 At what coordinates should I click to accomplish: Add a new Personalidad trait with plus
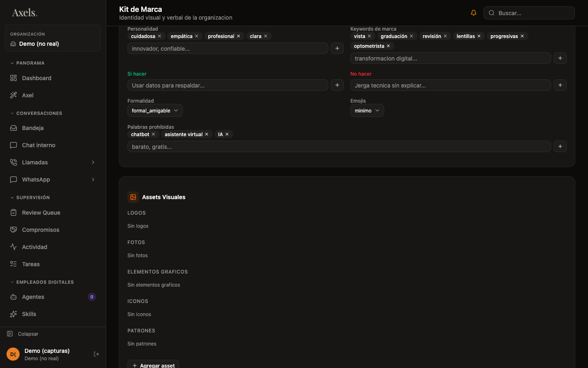(x=337, y=48)
